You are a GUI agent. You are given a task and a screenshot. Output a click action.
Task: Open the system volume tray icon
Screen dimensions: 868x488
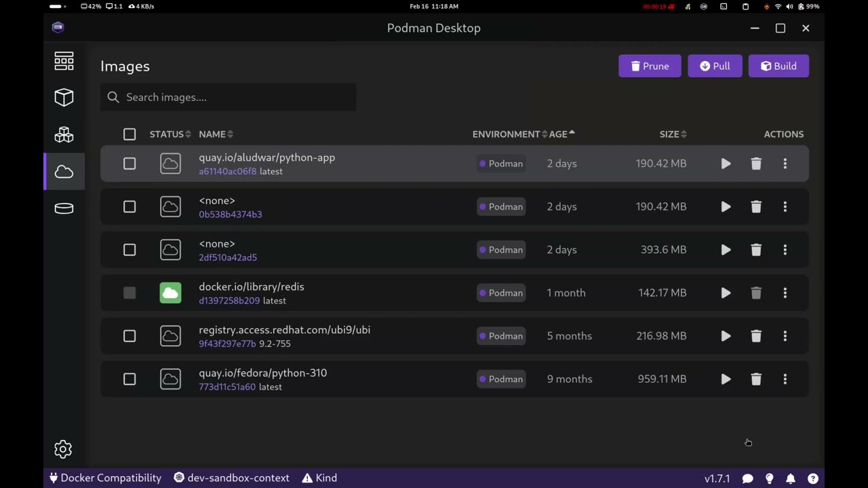pos(789,6)
